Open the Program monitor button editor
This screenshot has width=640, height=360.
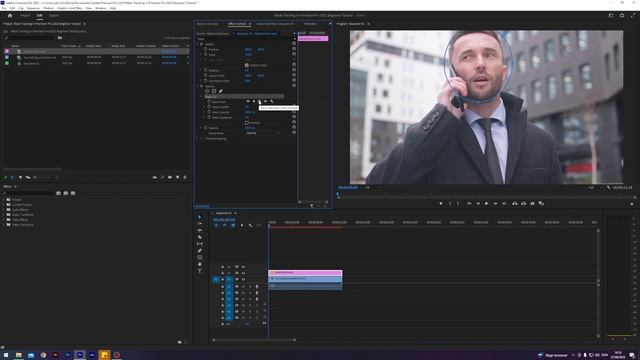pyautogui.click(x=632, y=203)
